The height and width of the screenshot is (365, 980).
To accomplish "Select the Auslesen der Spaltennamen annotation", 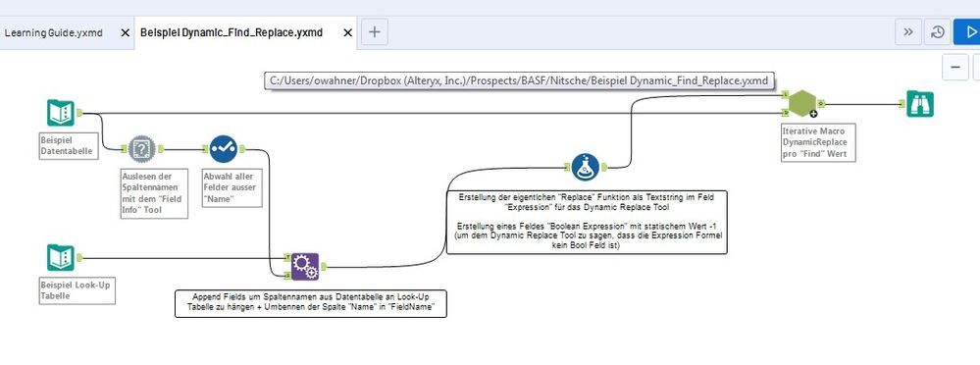I will point(154,193).
